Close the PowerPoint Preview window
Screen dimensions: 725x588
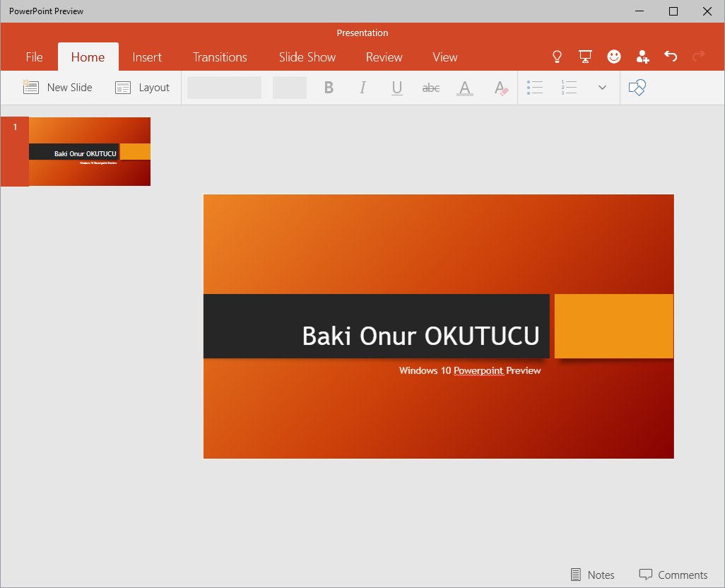click(x=707, y=11)
